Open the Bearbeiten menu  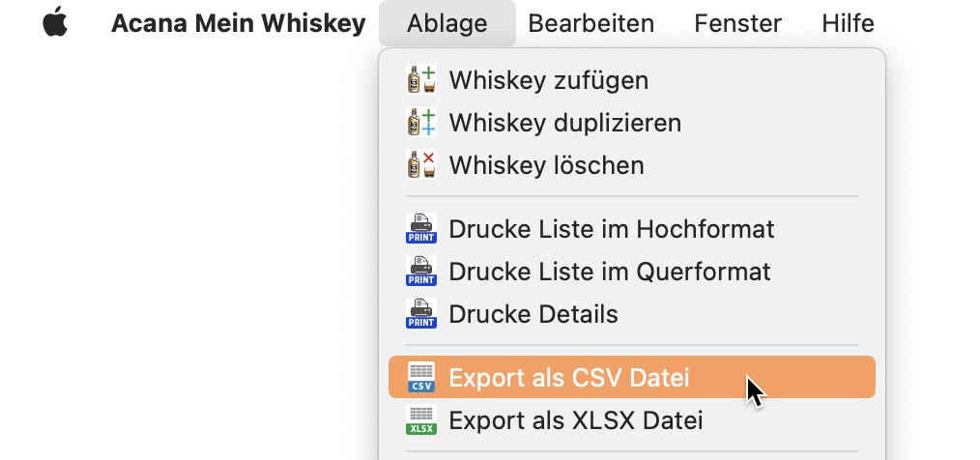coord(591,23)
